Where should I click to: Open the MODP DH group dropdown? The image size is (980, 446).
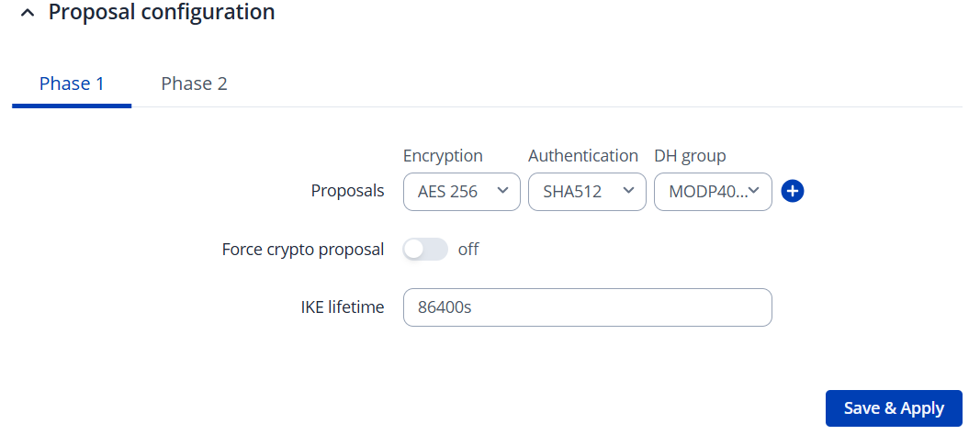(712, 192)
